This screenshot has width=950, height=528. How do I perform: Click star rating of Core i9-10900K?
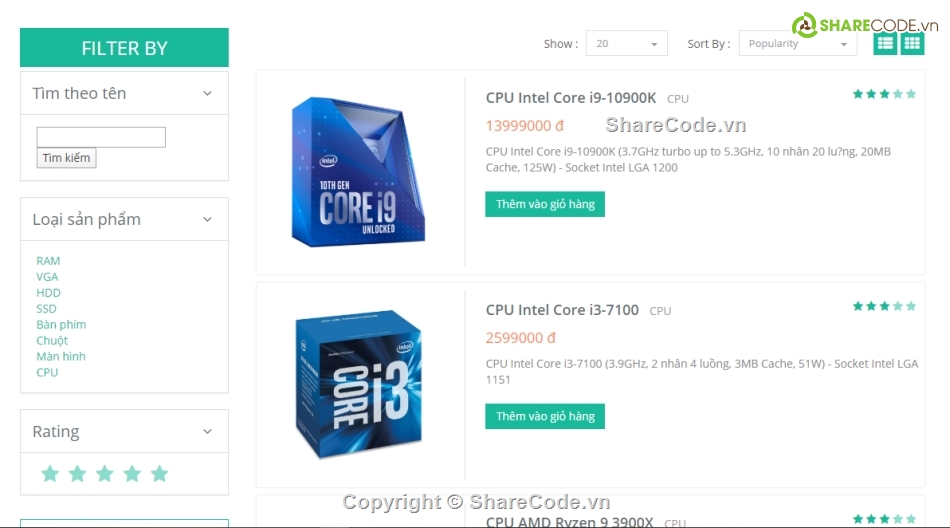click(x=884, y=94)
